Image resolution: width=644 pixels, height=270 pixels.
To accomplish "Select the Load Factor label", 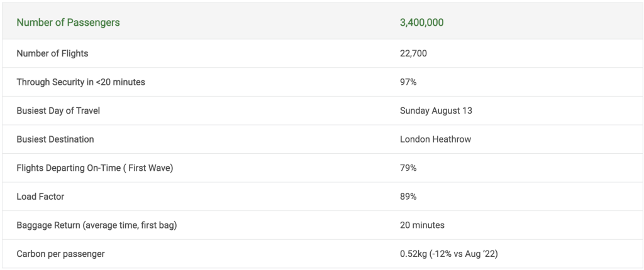I will point(40,197).
